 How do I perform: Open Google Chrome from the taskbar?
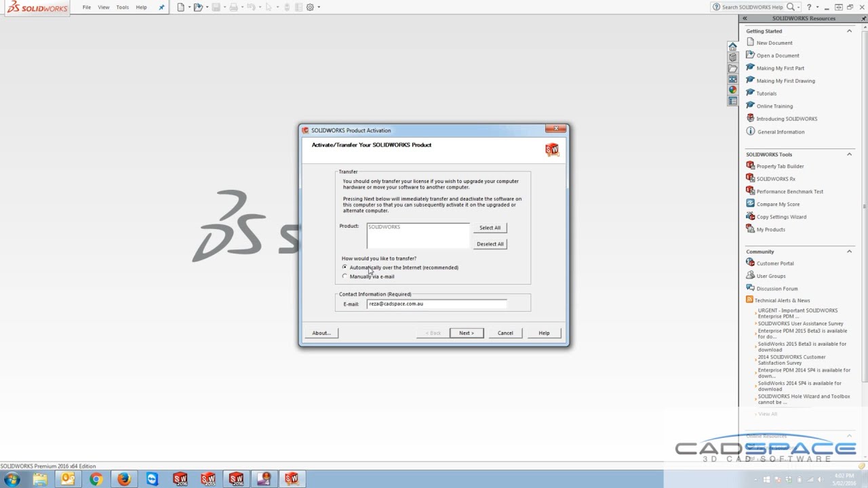96,479
